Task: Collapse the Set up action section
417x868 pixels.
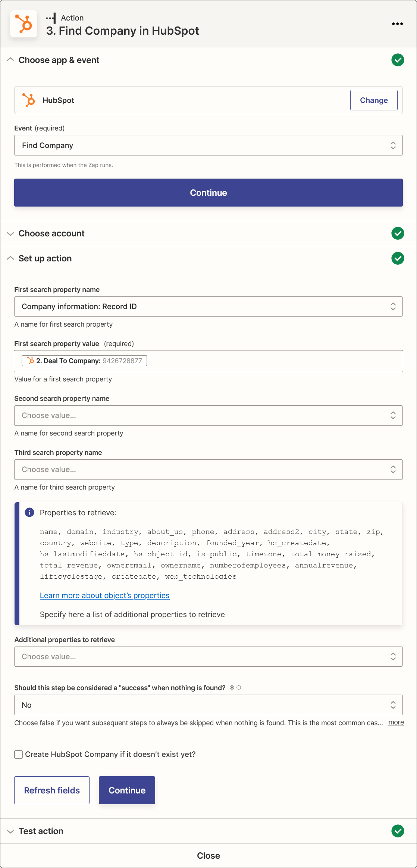Action: point(10,258)
